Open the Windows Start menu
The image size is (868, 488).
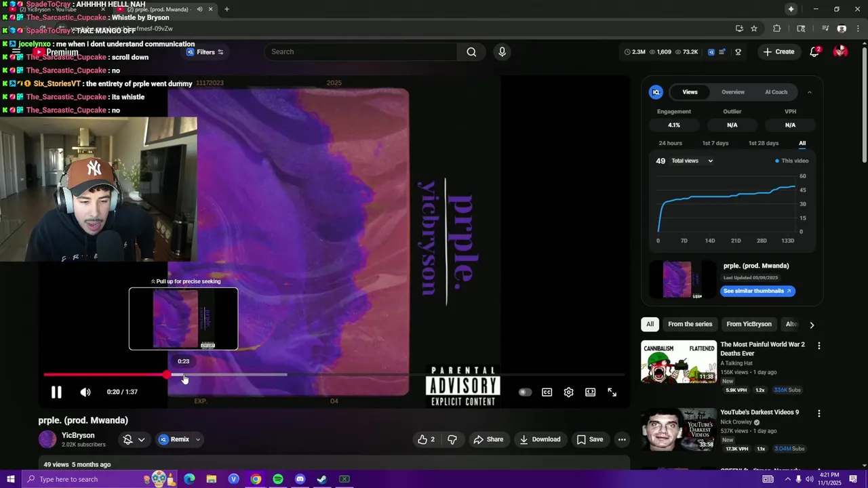pos(10,479)
